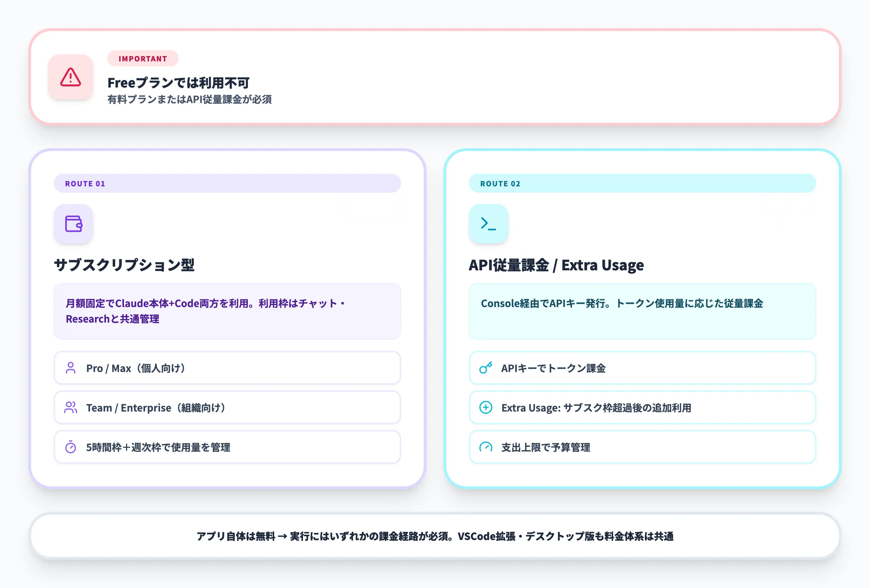Select the single-person icon next to Pro / Max

[x=70, y=368]
